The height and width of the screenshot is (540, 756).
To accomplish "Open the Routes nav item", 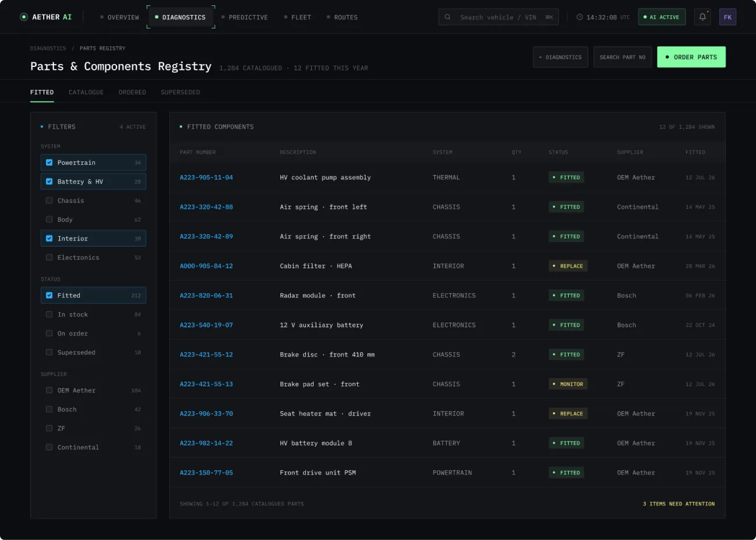I will pyautogui.click(x=342, y=17).
